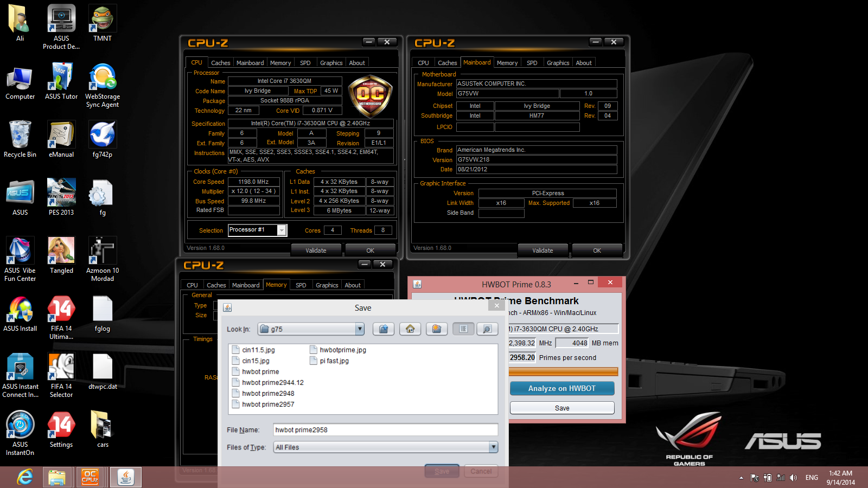The width and height of the screenshot is (868, 488).
Task: Open FIFA 14 Ultimate desktop icon
Action: pos(61,317)
